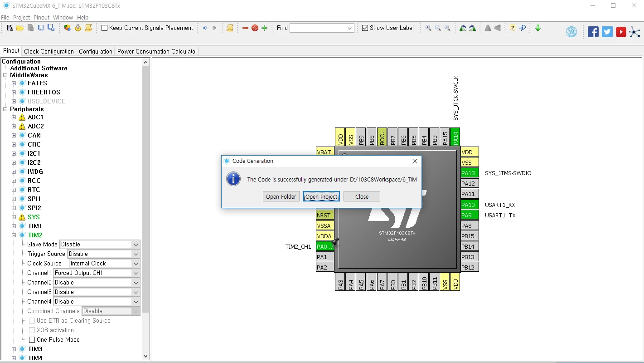Click the green PA13 pin on chip

(x=470, y=173)
